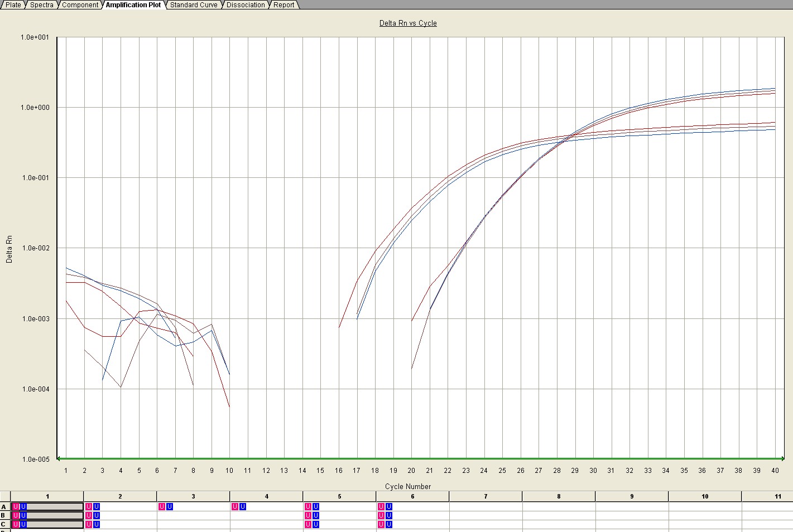Click empty well A7 in plate grid

[x=486, y=507]
